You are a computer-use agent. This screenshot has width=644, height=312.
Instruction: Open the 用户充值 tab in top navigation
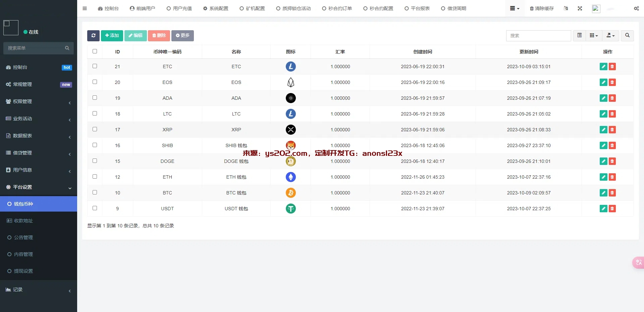coord(179,8)
